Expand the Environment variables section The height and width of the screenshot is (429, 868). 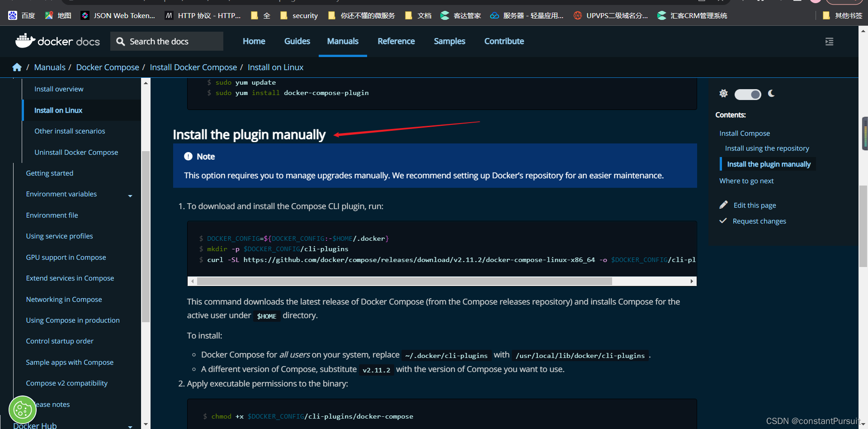pyautogui.click(x=130, y=196)
